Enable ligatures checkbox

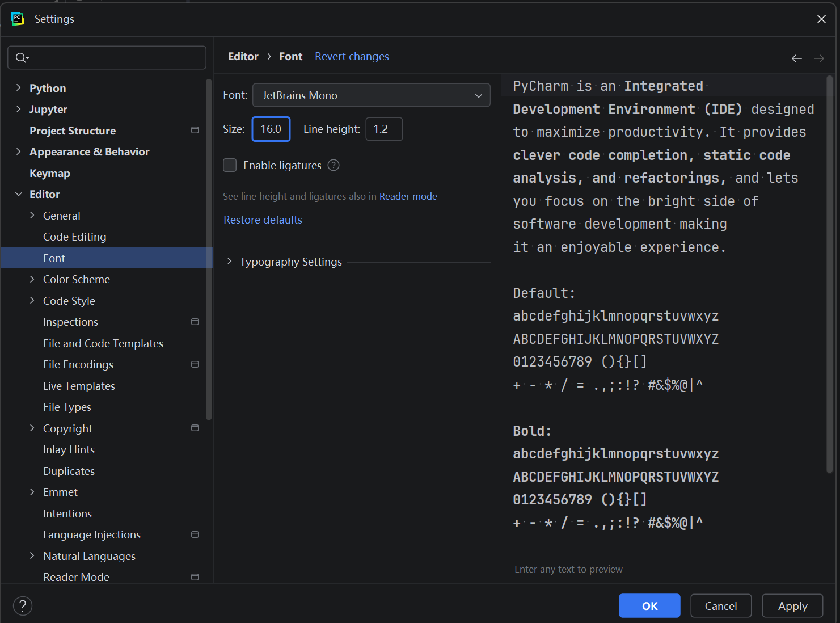click(x=230, y=165)
